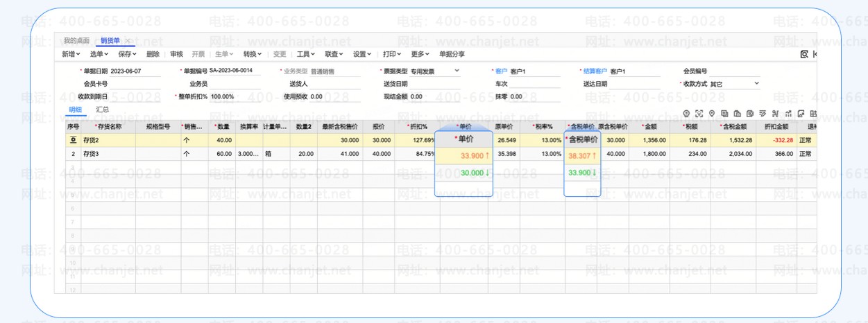868x323 pixels.
Task: Switch to the 我的桌面 tab
Action: (76, 41)
